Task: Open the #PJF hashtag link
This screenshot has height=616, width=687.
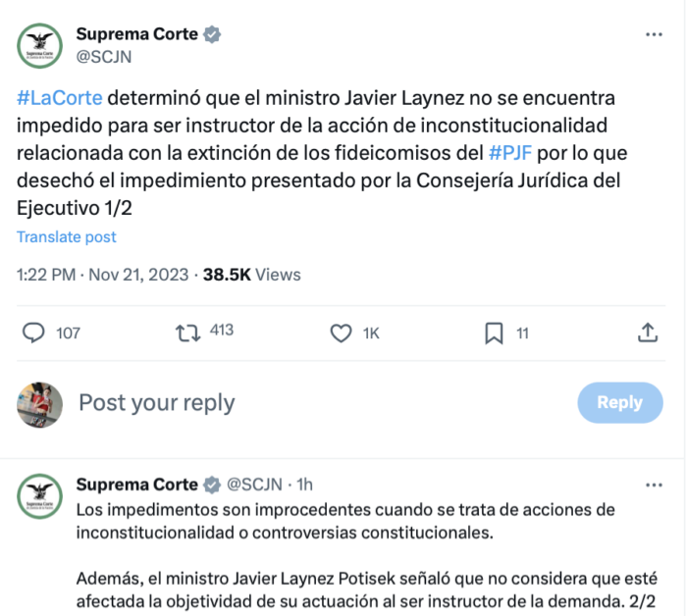Action: tap(510, 153)
